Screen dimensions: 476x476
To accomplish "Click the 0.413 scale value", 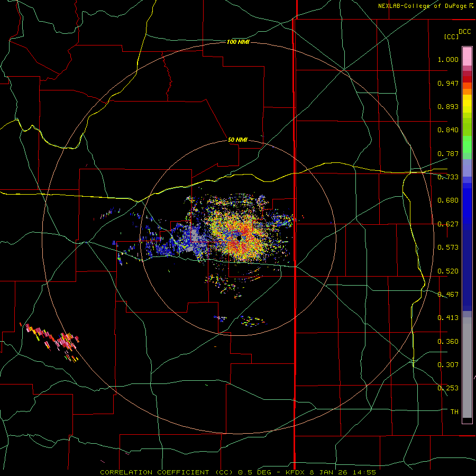I will tap(448, 318).
